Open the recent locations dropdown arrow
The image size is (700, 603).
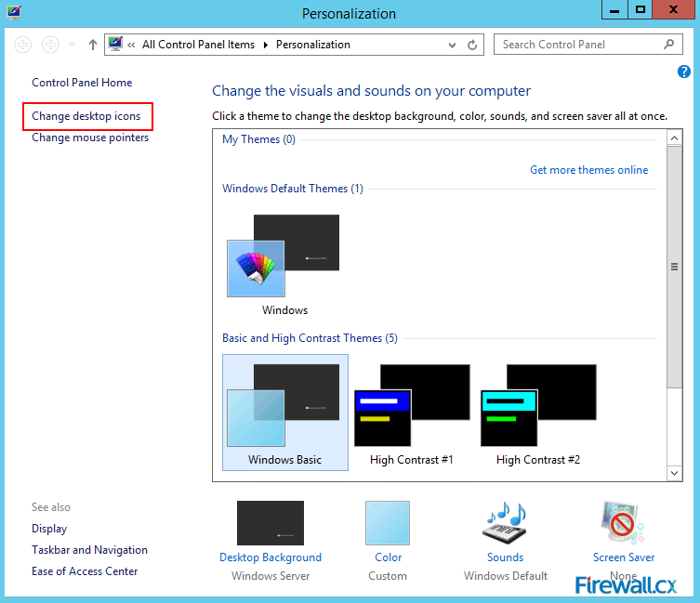point(72,45)
